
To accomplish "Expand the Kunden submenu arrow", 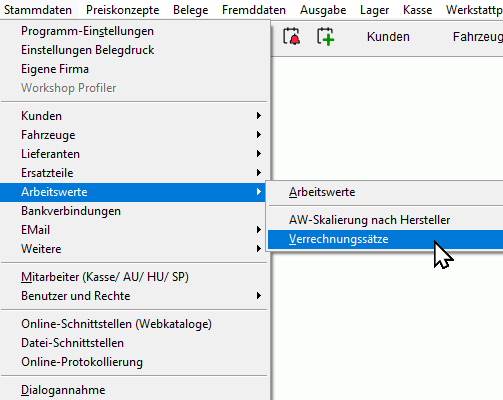I will point(259,116).
